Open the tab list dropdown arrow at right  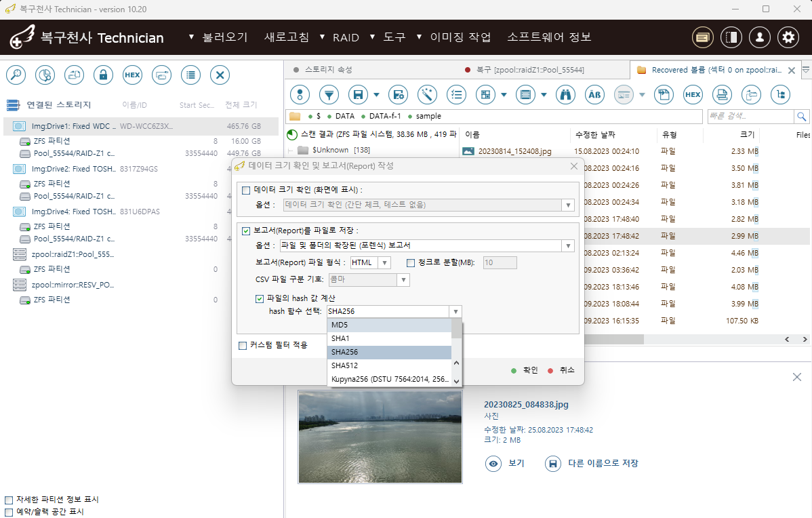(x=806, y=69)
